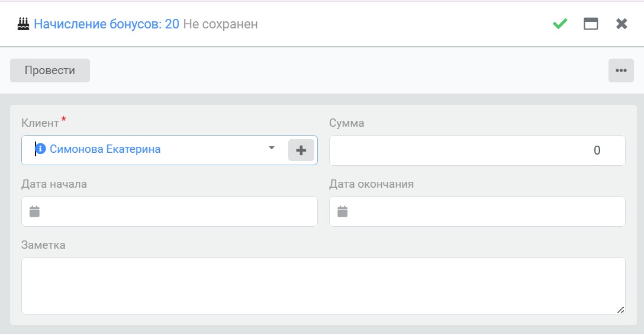Click the window expand icon in header
This screenshot has width=644, height=334.
tap(591, 24)
